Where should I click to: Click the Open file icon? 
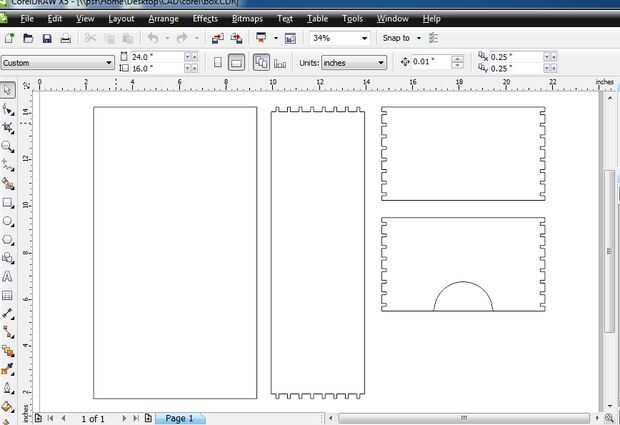coord(28,38)
